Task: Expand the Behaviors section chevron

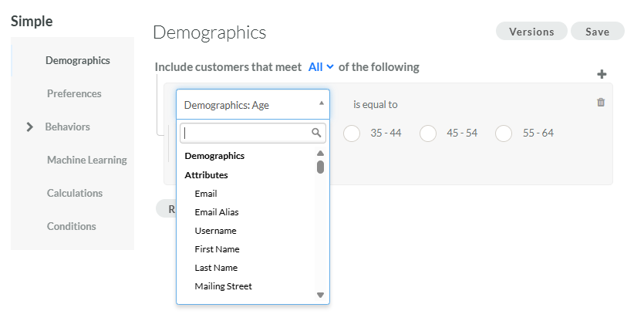Action: tap(30, 127)
